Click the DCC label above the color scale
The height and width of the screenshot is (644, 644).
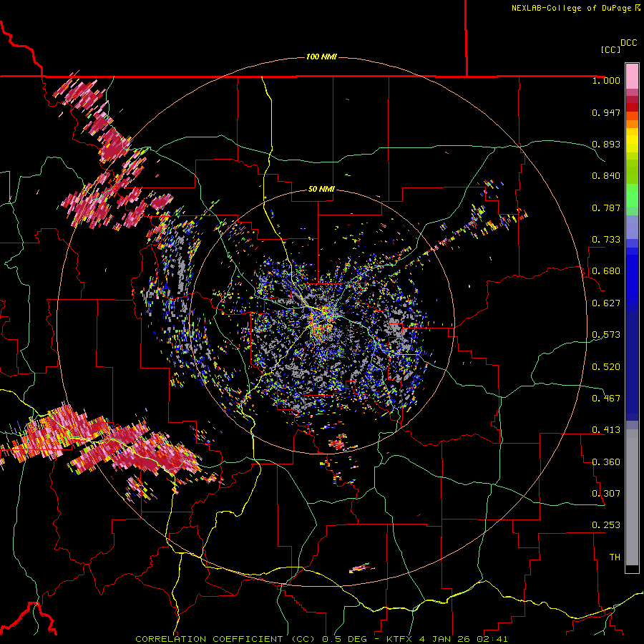point(628,43)
